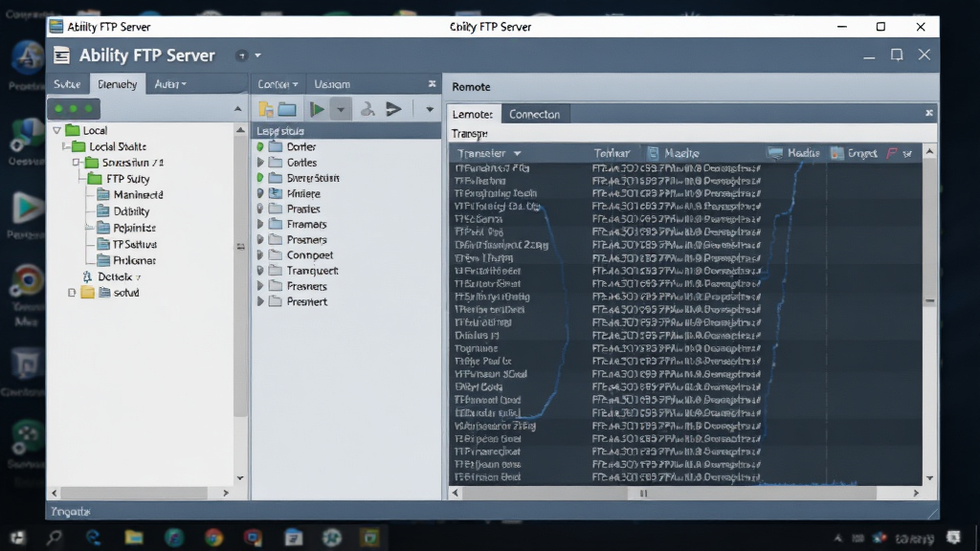Collapse the Local tree node

[x=56, y=130]
